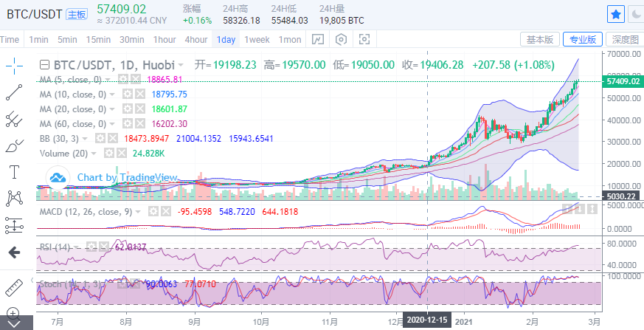The height and width of the screenshot is (330, 644).
Task: Open the indicators chart icon in toolbar
Action: click(x=318, y=39)
